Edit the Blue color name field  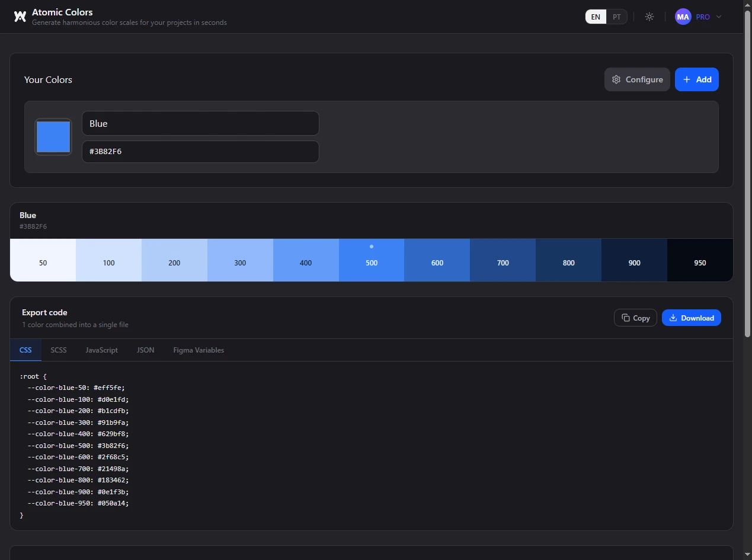200,123
